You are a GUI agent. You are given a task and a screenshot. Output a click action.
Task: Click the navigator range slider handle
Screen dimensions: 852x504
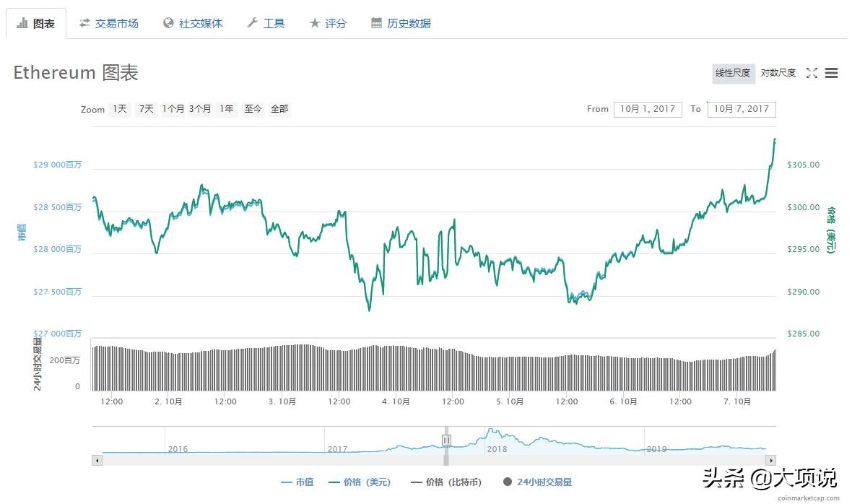click(446, 440)
